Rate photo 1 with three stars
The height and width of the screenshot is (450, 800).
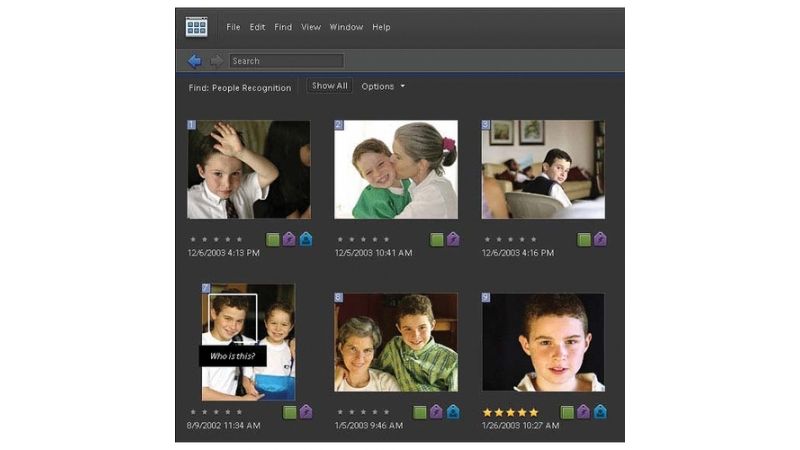tap(216, 239)
